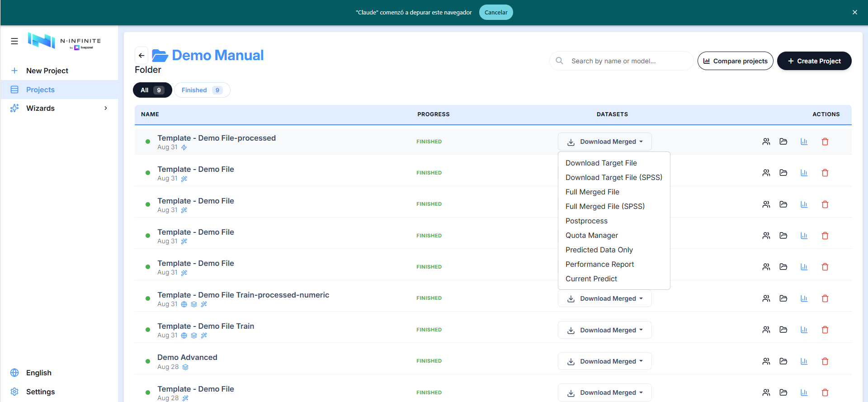Open chart icon in Demo File-processed row
Viewport: 868px width, 402px height.
[804, 142]
